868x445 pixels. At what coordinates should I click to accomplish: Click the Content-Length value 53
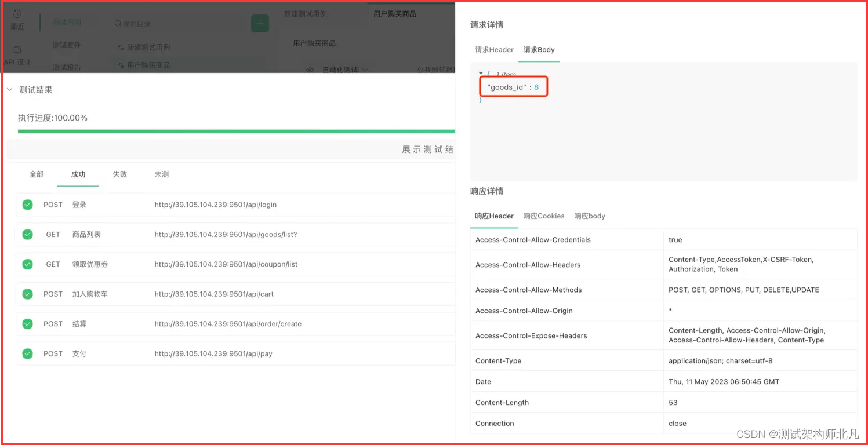673,403
